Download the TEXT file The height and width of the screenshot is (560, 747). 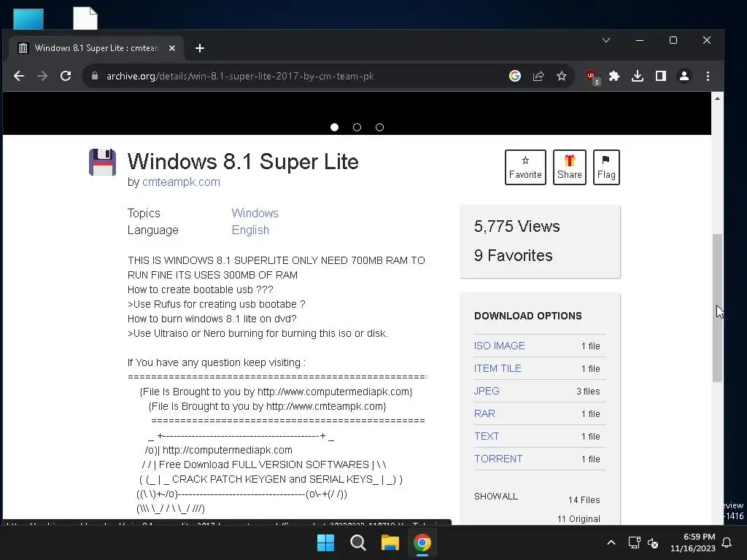(x=487, y=436)
